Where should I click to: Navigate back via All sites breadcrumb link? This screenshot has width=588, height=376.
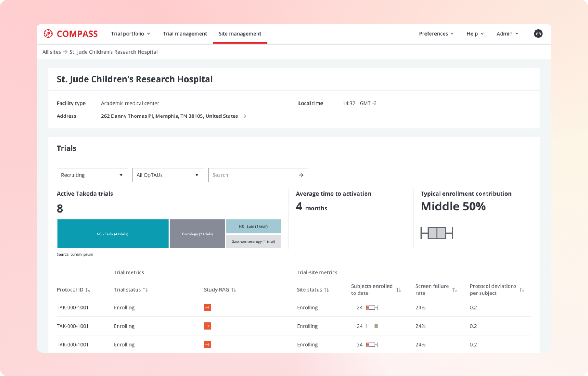click(51, 52)
